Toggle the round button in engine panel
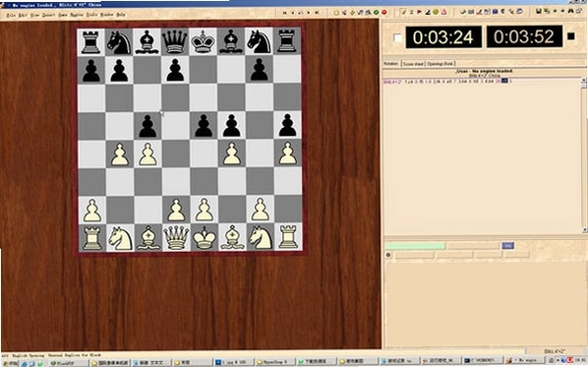Viewport: 588px width, 367px height. coord(388,255)
